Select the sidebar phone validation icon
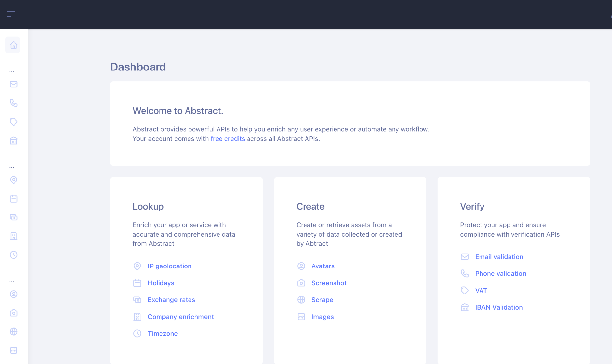 point(14,103)
